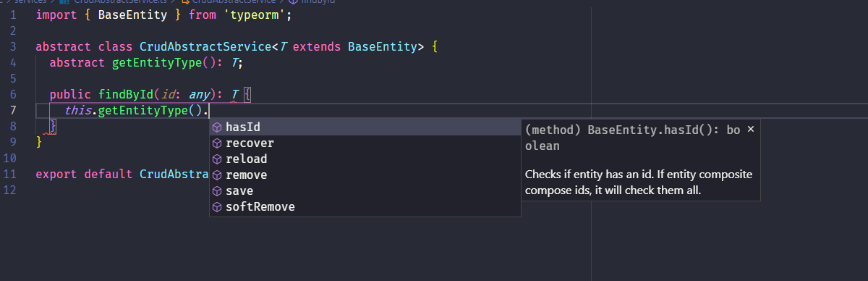Click line number 3 in gutter
This screenshot has height=281, width=868.
(13, 46)
